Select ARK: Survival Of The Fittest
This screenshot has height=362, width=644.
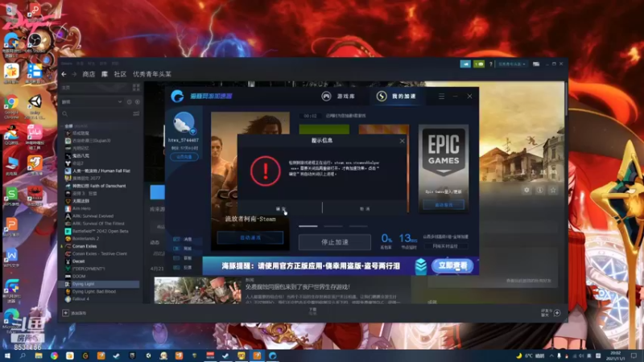click(x=98, y=224)
